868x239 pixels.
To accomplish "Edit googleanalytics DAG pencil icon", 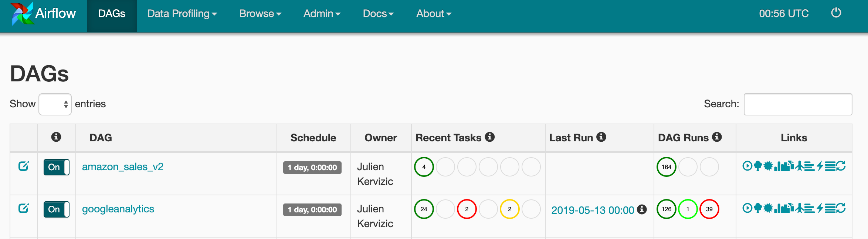I will click(24, 208).
